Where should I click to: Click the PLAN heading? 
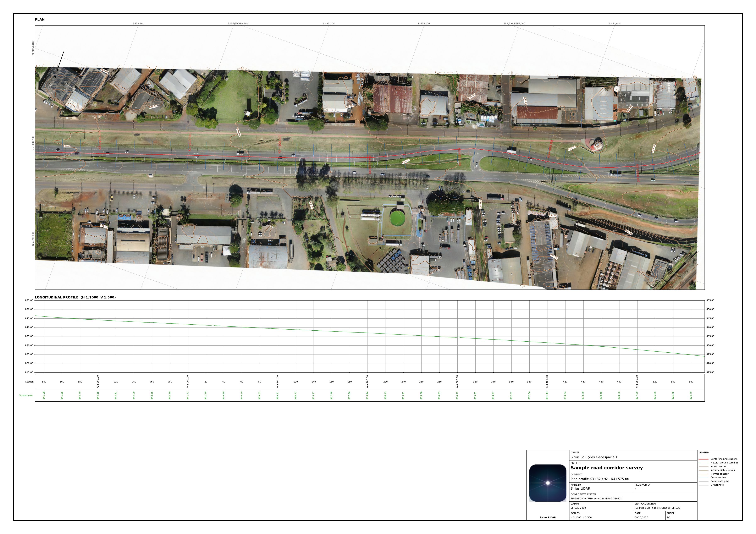click(x=39, y=20)
